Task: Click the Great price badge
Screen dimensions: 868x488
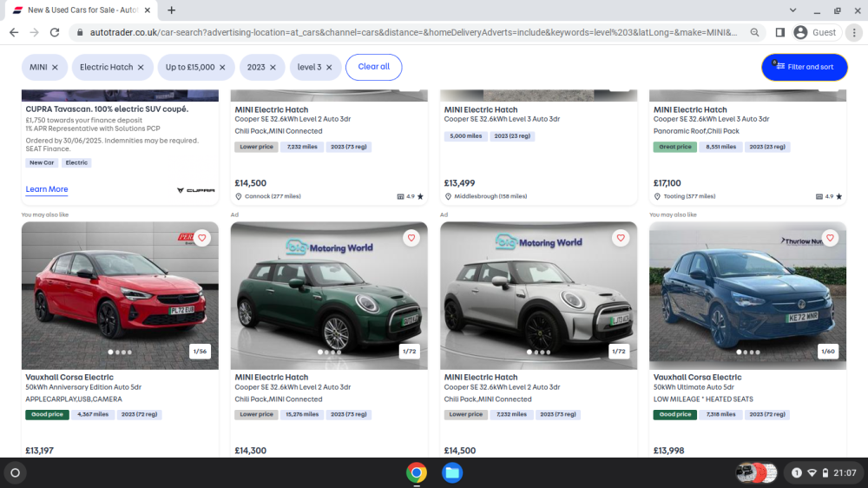Action: [x=674, y=147]
